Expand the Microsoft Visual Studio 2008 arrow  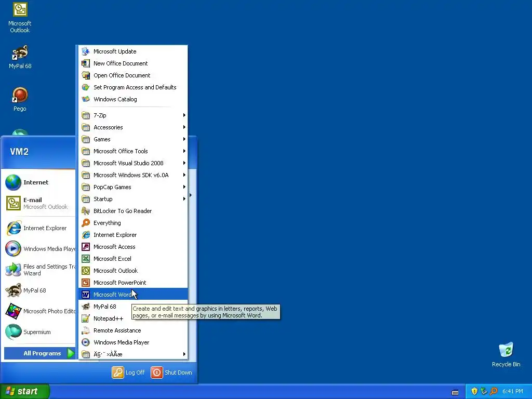(x=184, y=163)
